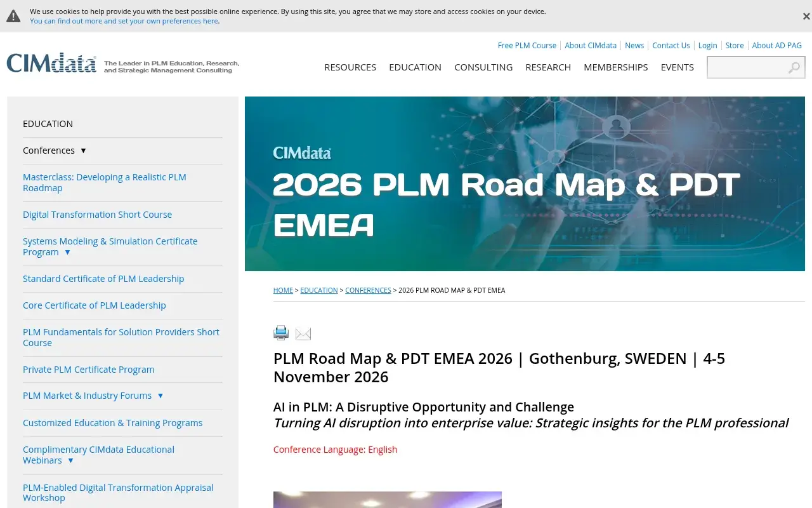Screen dimensions: 812x508
Task: Click the 2026 PLM Road Map banner
Action: pos(525,184)
